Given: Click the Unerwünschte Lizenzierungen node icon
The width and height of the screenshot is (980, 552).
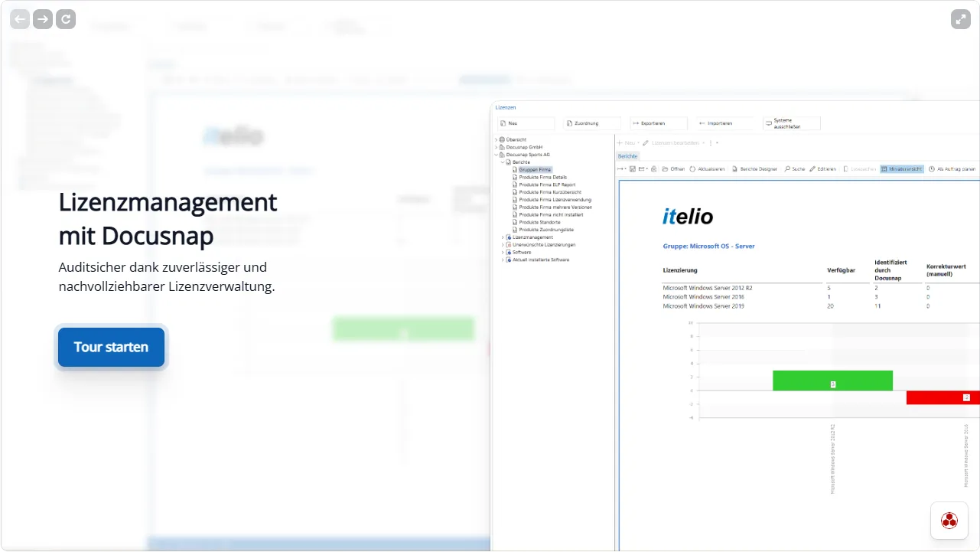Looking at the screenshot, I should (508, 245).
